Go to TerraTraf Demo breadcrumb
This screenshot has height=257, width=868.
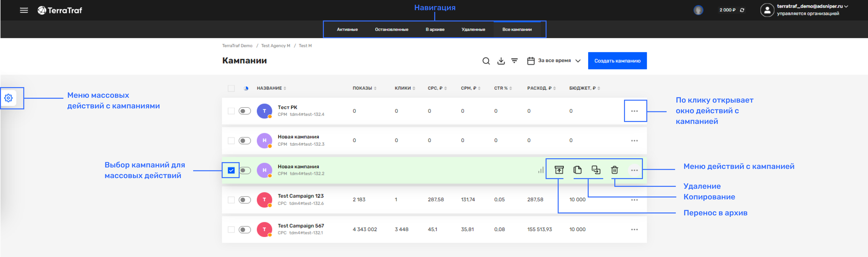237,46
